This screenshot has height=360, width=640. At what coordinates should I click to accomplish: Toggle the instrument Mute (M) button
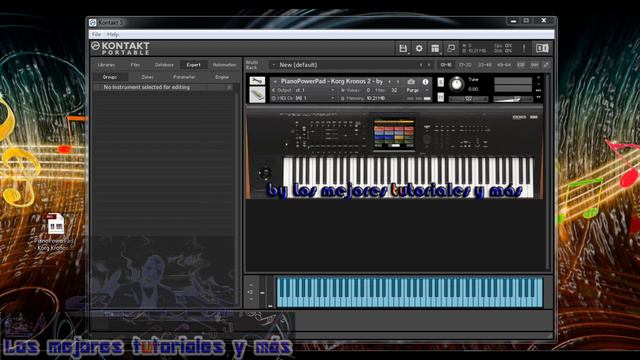click(440, 97)
